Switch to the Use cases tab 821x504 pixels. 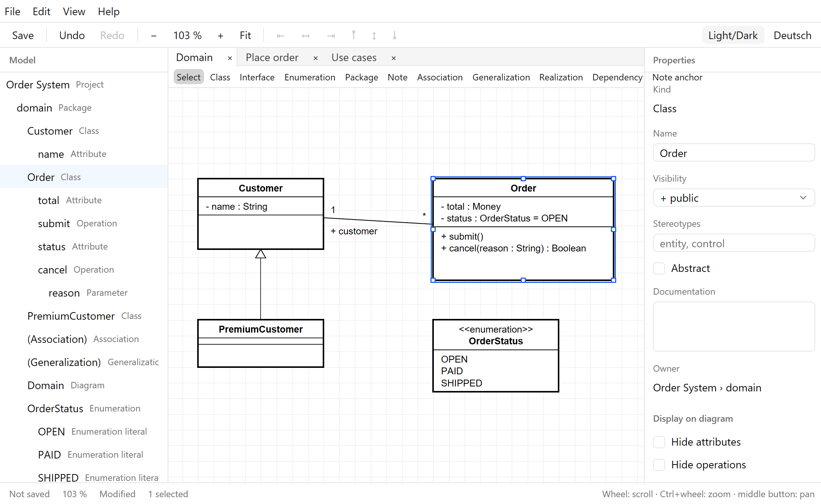[354, 58]
